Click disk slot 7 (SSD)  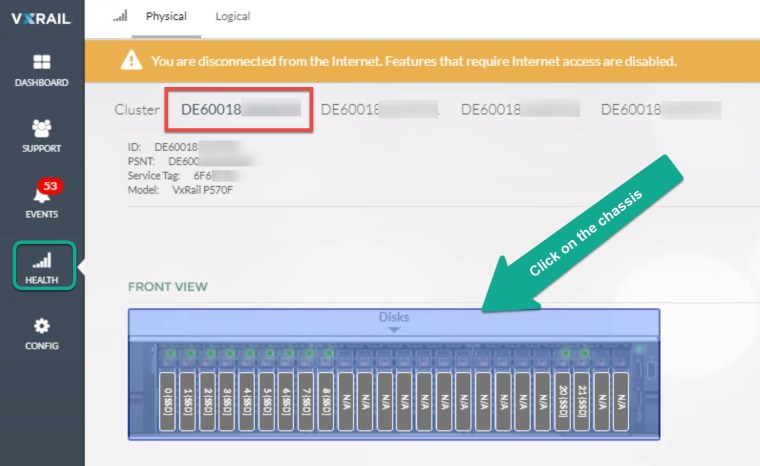click(305, 402)
